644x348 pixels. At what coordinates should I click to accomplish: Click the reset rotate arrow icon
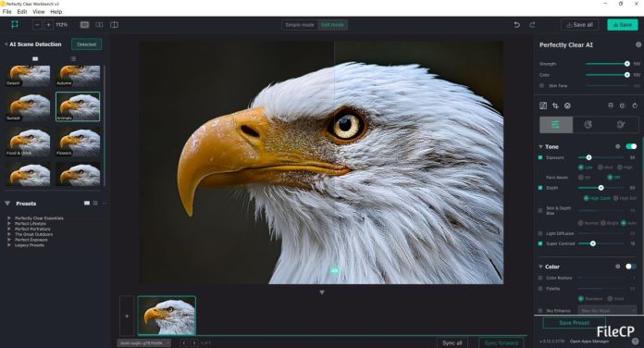click(635, 106)
